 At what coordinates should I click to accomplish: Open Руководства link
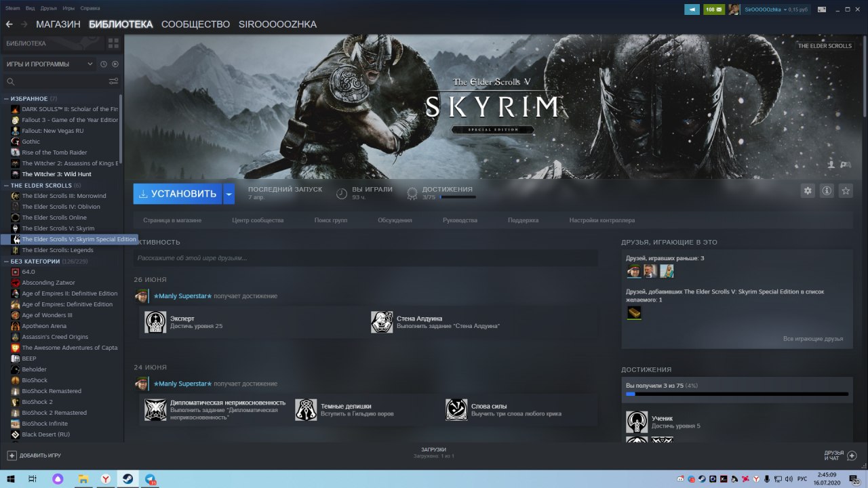tap(460, 220)
